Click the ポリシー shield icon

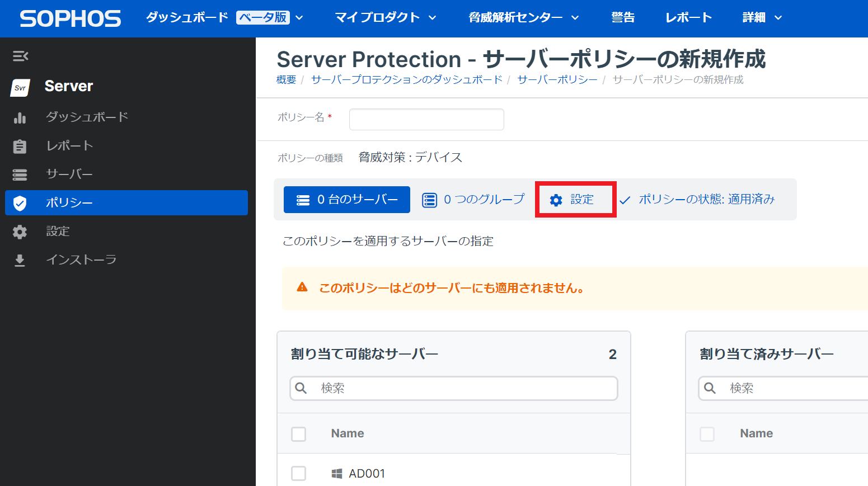(20, 203)
